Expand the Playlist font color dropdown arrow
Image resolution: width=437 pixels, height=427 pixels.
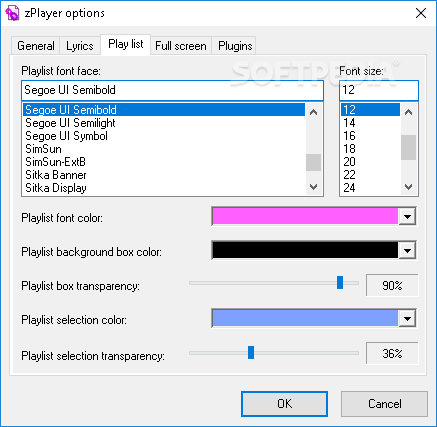pos(407,217)
